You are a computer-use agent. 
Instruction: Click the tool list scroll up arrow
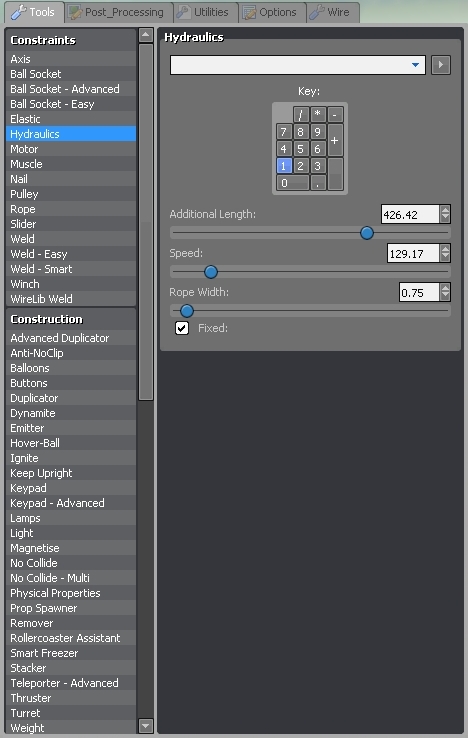(146, 35)
